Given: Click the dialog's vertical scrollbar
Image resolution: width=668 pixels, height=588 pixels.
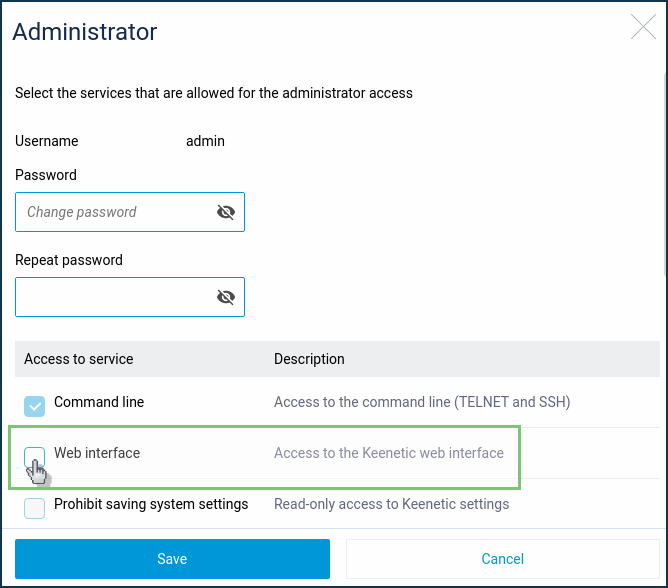Looking at the screenshot, I should tap(665, 175).
